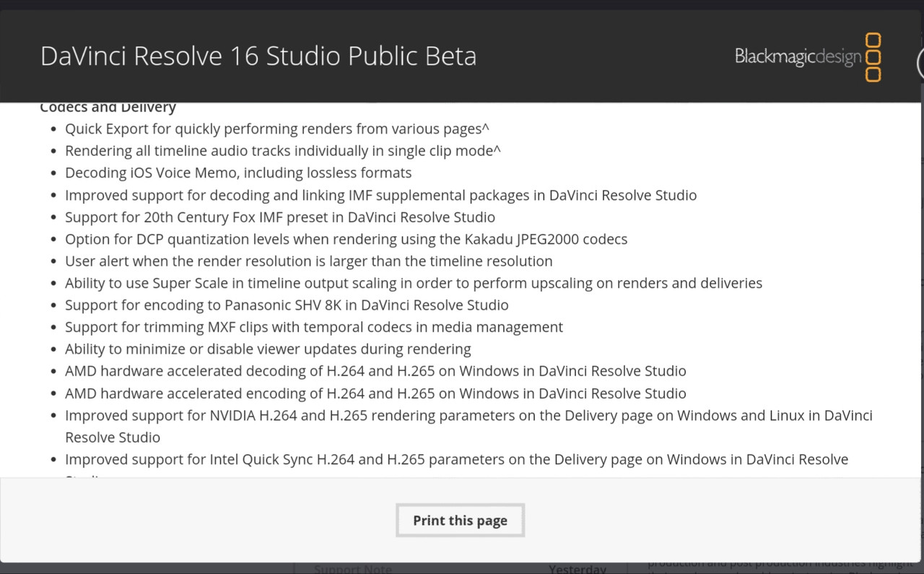Click the Print this page button

pyautogui.click(x=460, y=521)
